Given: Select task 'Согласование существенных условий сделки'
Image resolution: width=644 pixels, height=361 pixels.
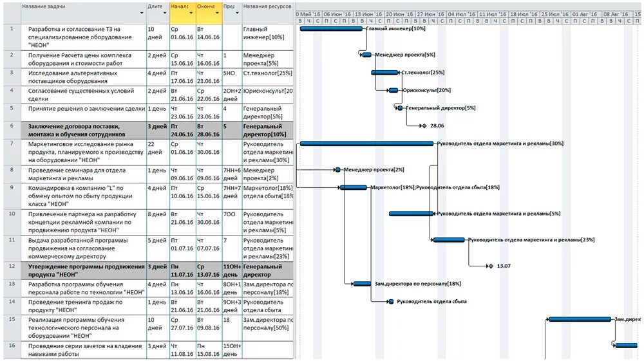Looking at the screenshot, I should point(83,95).
